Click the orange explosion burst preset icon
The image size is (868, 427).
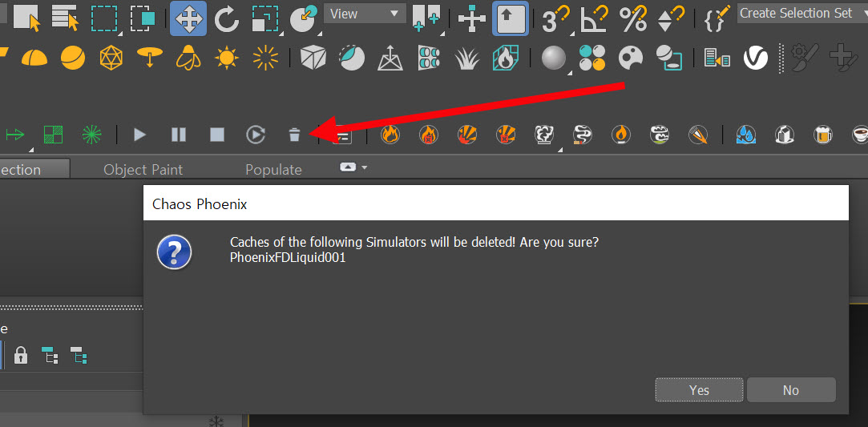coord(467,135)
